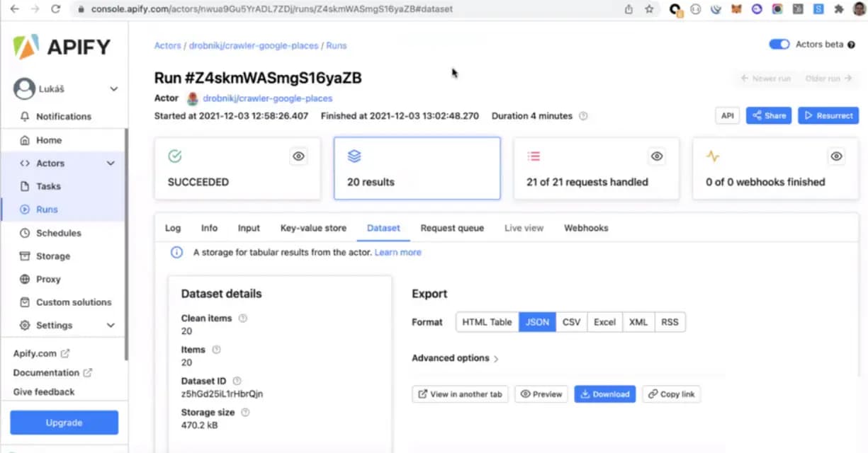Switch to the Log tab
The height and width of the screenshot is (453, 868).
tap(173, 228)
